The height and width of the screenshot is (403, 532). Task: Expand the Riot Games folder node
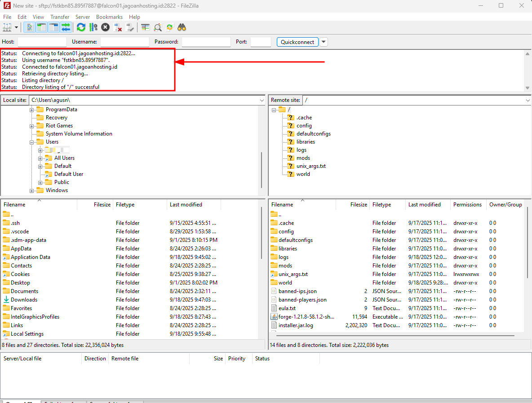31,126
